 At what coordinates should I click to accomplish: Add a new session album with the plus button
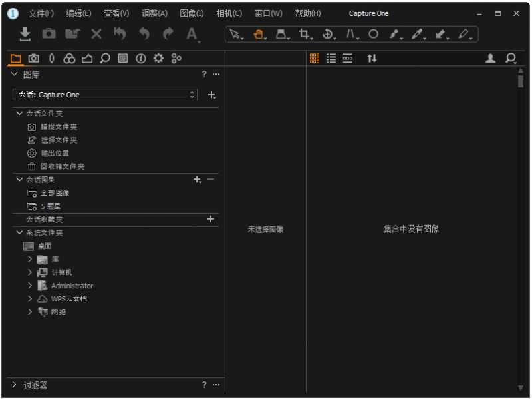[197, 180]
